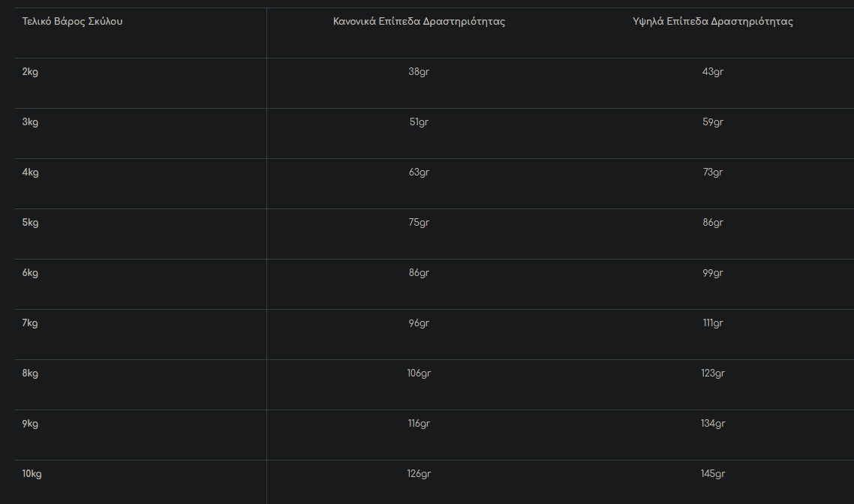
Task: Select the 145gr cell
Action: [x=712, y=474]
